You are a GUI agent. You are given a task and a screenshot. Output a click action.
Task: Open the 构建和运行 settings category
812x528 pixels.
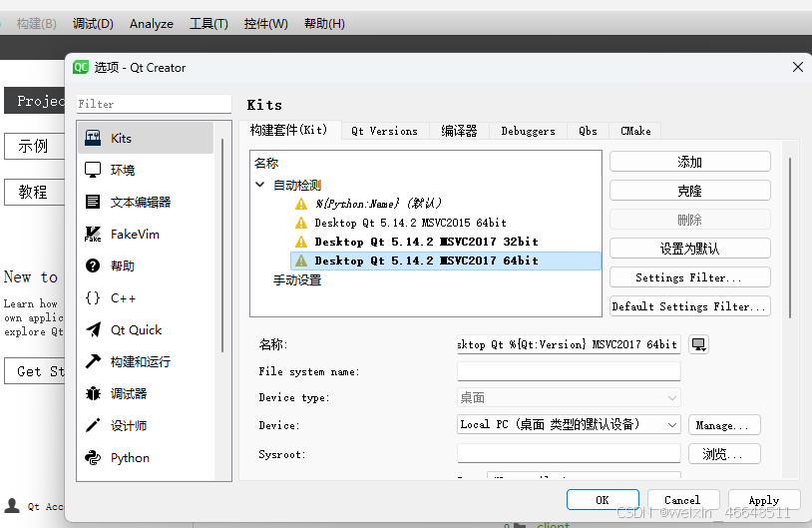pyautogui.click(x=140, y=361)
